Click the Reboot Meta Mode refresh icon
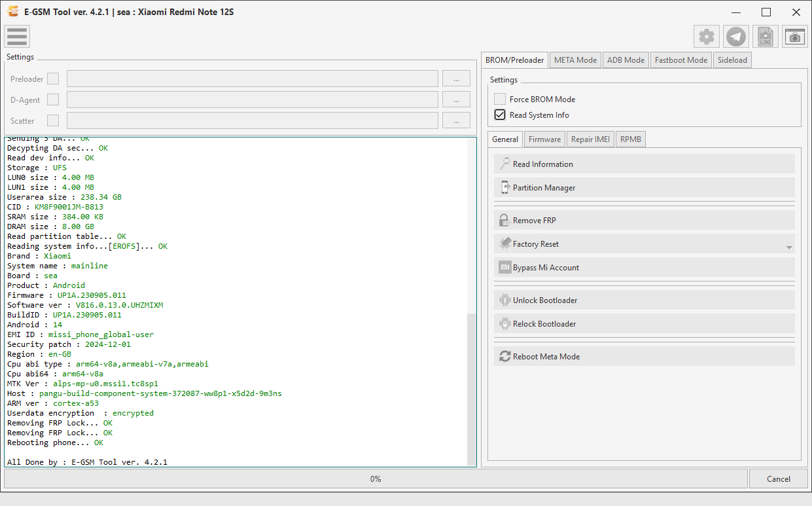The image size is (812, 506). pyautogui.click(x=505, y=356)
